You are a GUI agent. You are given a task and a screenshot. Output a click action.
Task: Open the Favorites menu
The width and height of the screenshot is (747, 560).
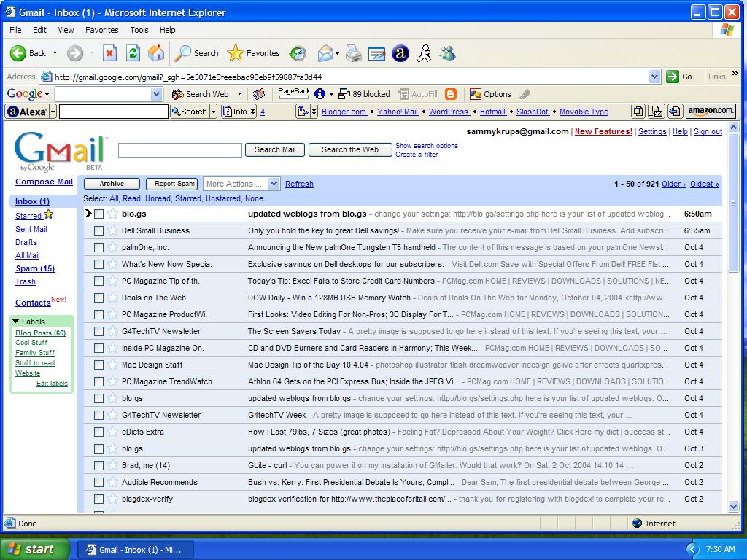pyautogui.click(x=101, y=30)
